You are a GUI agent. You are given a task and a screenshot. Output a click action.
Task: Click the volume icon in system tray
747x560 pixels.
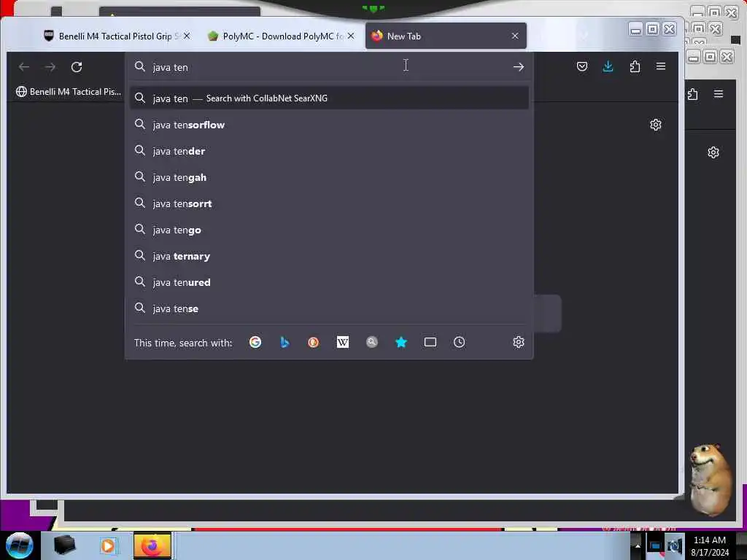[x=674, y=547]
